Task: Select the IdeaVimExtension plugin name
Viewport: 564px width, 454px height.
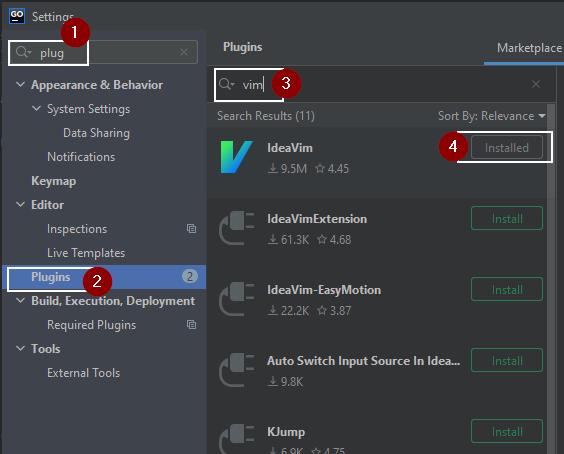Action: pos(317,219)
